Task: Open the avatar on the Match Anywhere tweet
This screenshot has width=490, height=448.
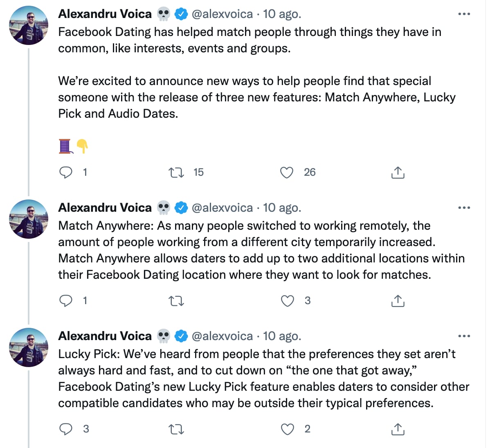Action: (x=29, y=219)
